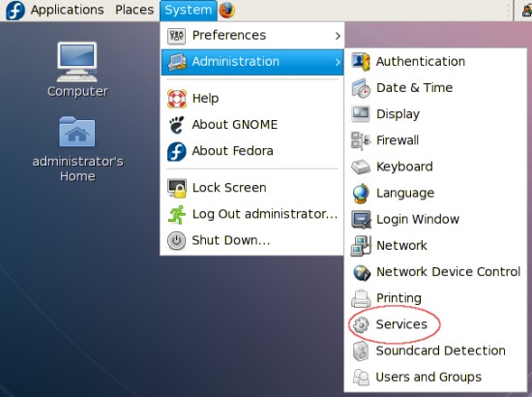
Task: Choose Date & Time clock icon
Action: pos(361,88)
